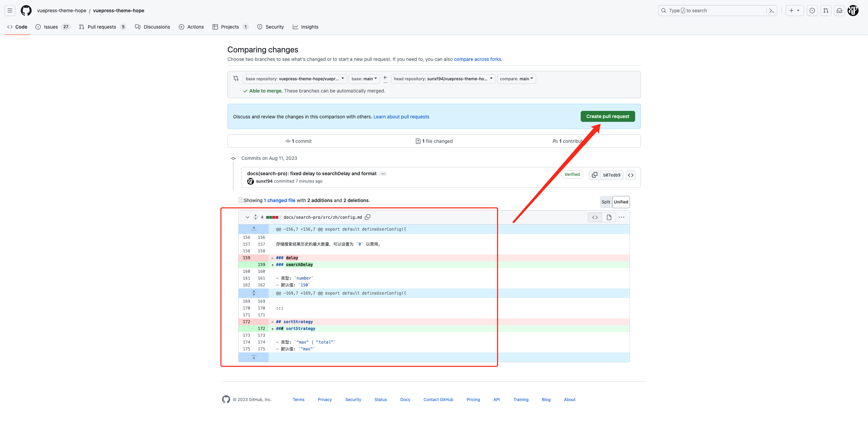The width and height of the screenshot is (868, 448).
Task: Switch to the Issues tab
Action: [53, 27]
